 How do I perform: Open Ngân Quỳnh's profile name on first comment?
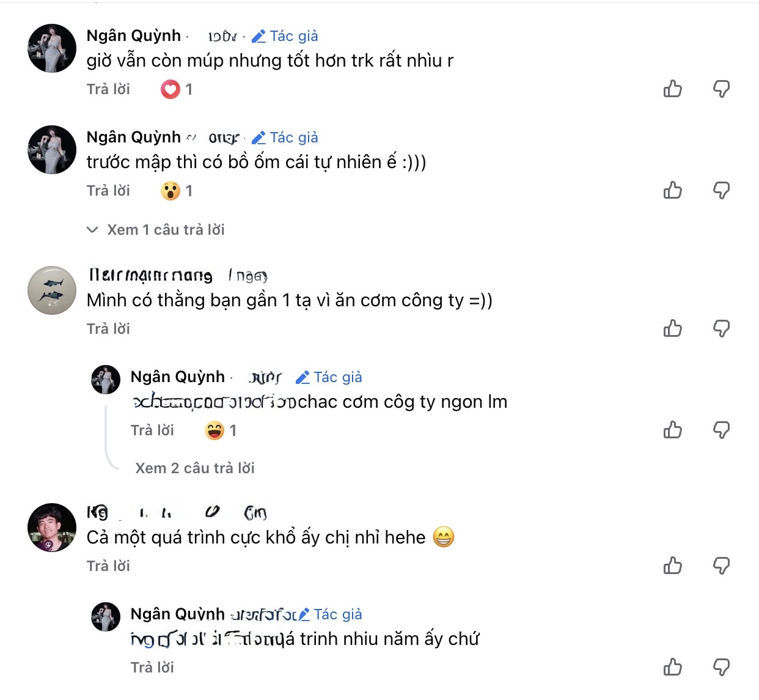click(134, 35)
